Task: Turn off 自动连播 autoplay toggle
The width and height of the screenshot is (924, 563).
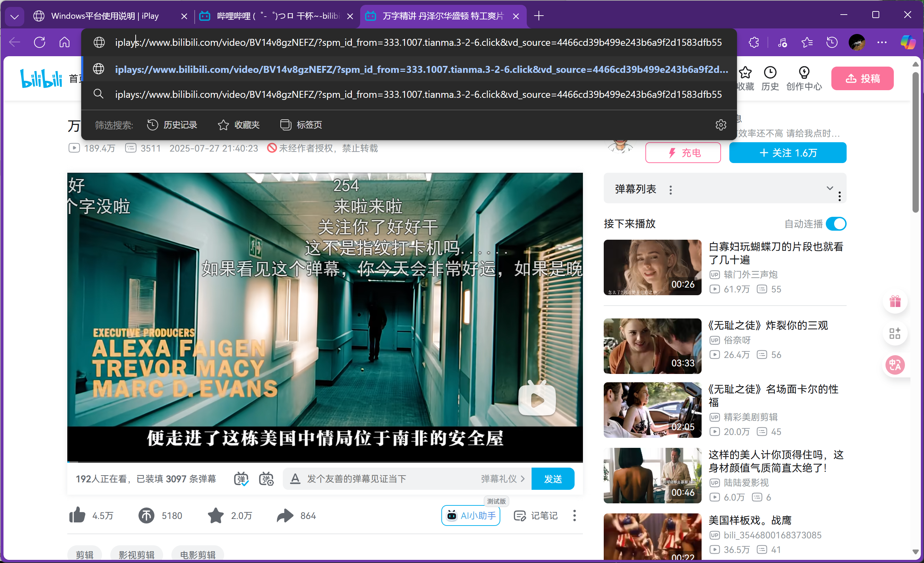Action: click(x=837, y=224)
